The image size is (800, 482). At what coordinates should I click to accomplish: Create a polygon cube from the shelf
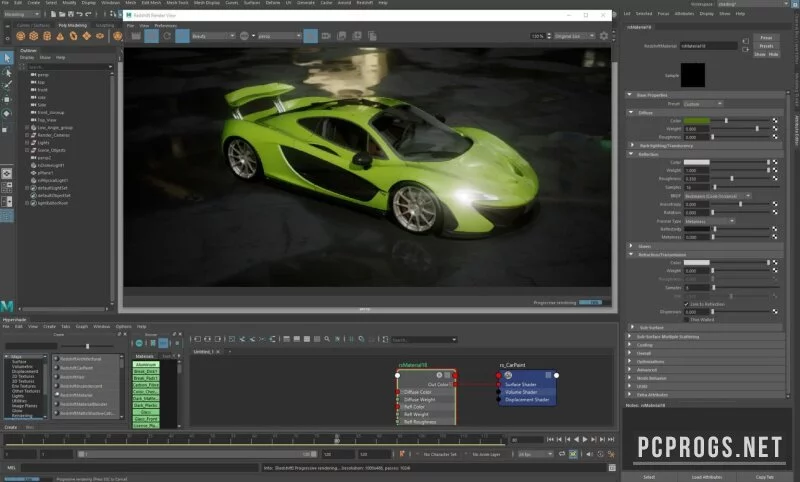34,36
